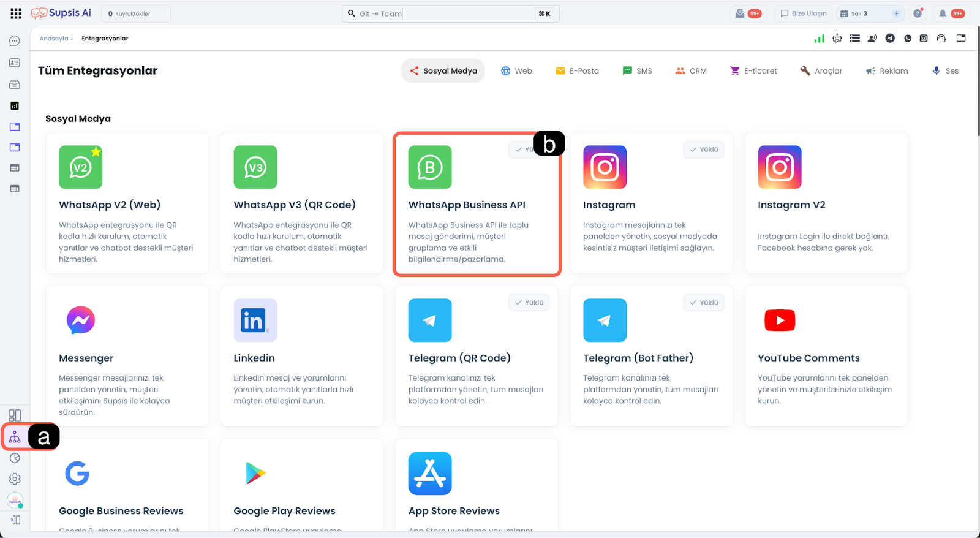Switch to the E-ticaret tab
980x538 pixels.
pyautogui.click(x=753, y=71)
